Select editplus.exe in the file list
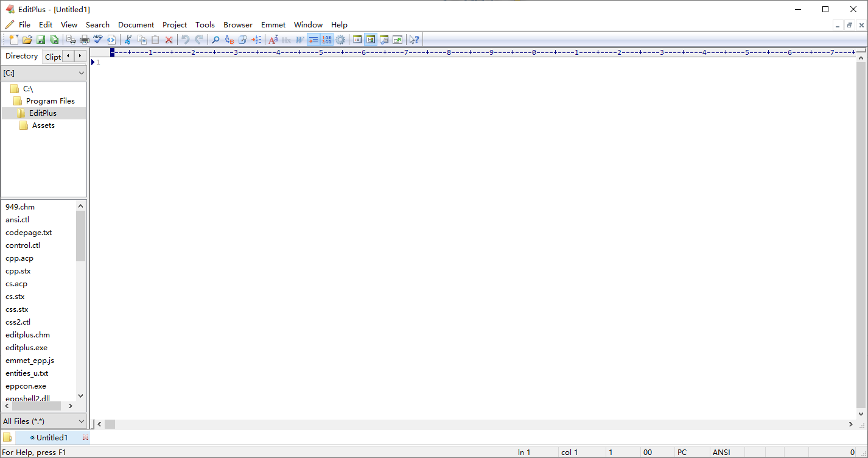 (x=26, y=348)
